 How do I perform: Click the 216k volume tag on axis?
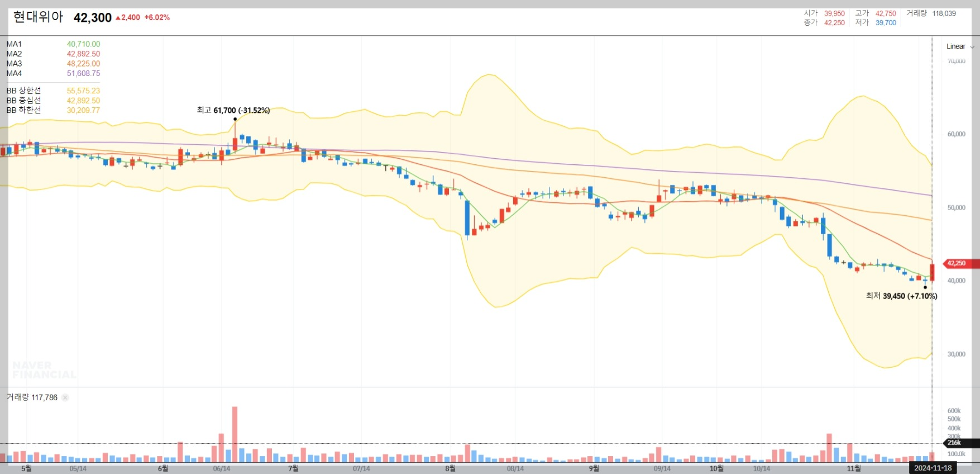coord(960,443)
